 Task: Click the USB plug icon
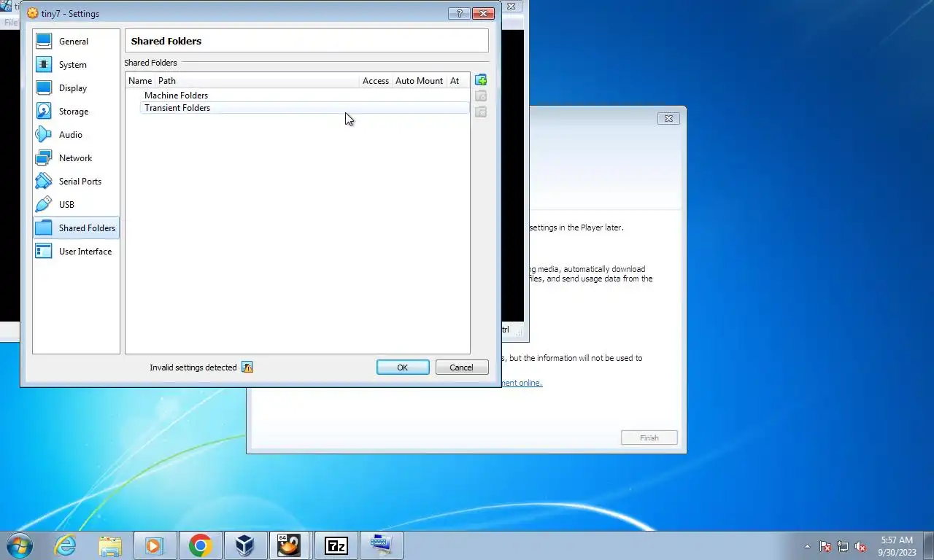pos(44,205)
